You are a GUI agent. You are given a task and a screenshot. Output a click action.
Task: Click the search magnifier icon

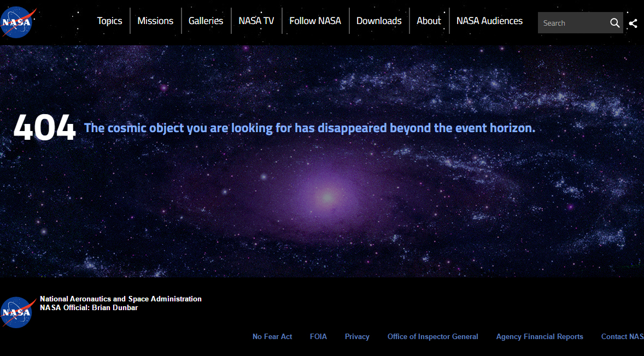pos(614,23)
